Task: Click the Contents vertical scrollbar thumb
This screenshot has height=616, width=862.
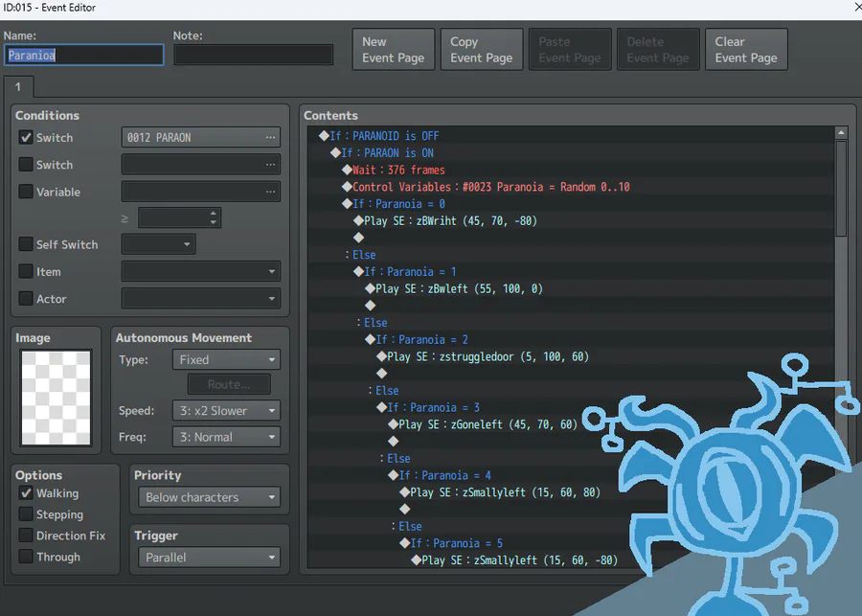Action: (841, 189)
